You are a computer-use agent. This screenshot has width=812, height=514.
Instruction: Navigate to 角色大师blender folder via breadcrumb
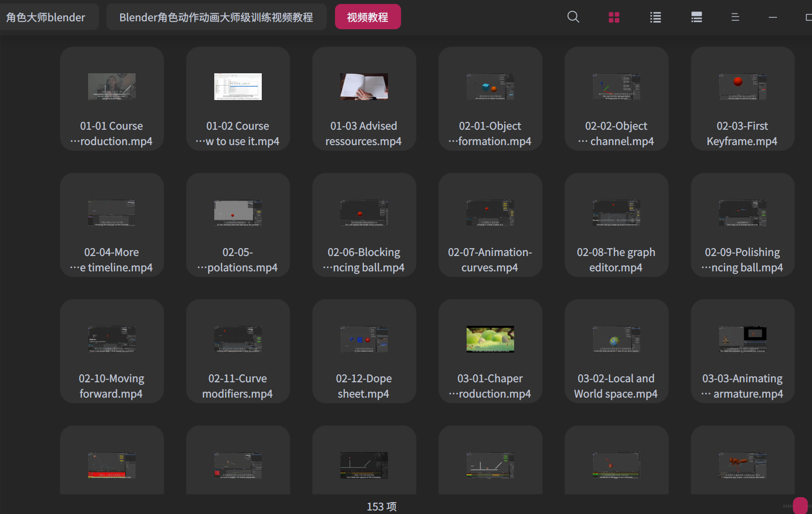pos(46,16)
